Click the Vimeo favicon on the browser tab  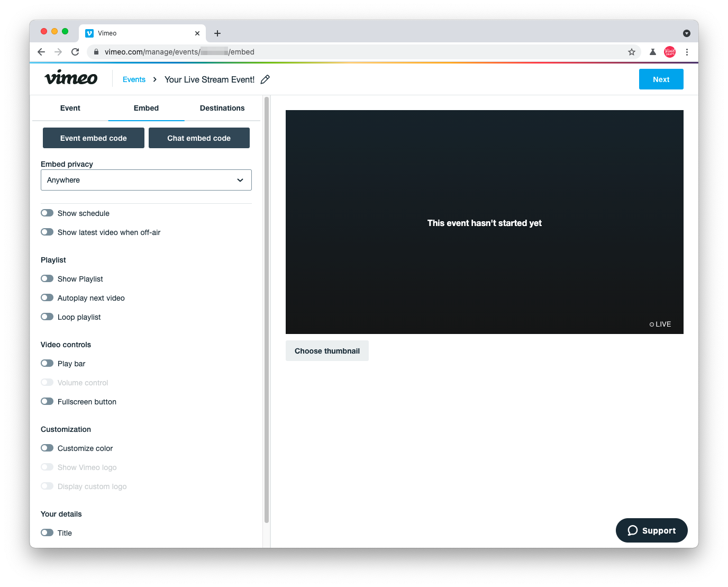click(89, 33)
